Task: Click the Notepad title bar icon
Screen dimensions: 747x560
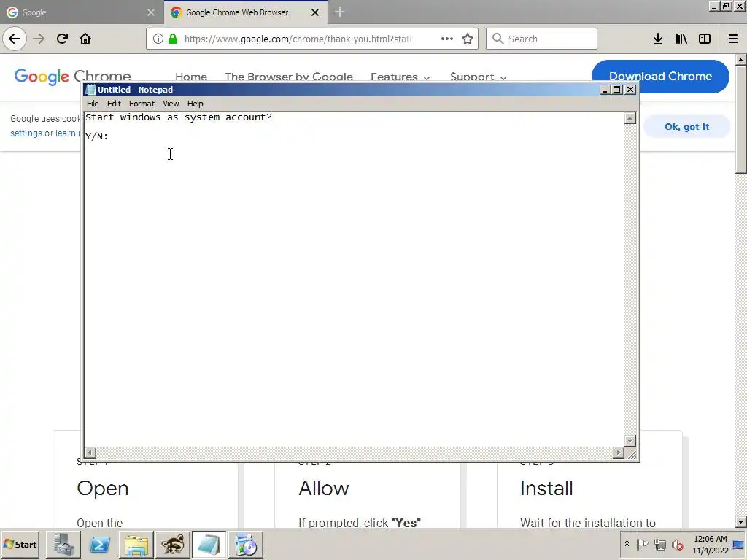Action: tap(91, 90)
